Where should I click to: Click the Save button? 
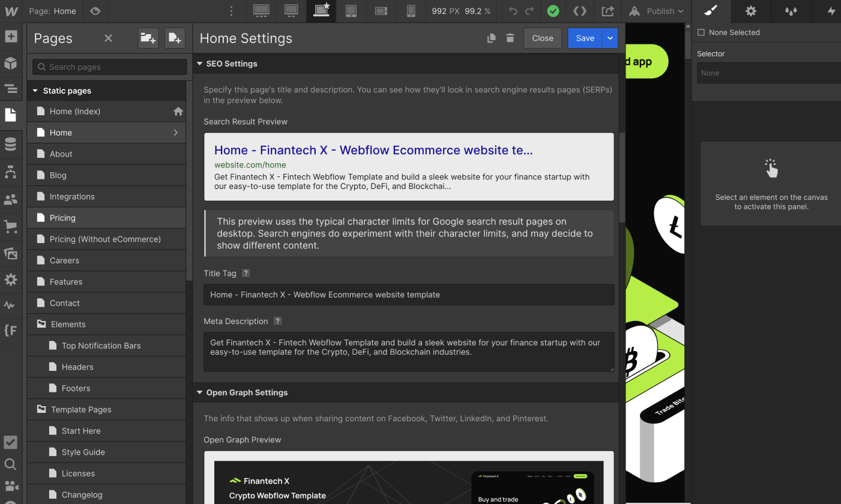pyautogui.click(x=585, y=38)
